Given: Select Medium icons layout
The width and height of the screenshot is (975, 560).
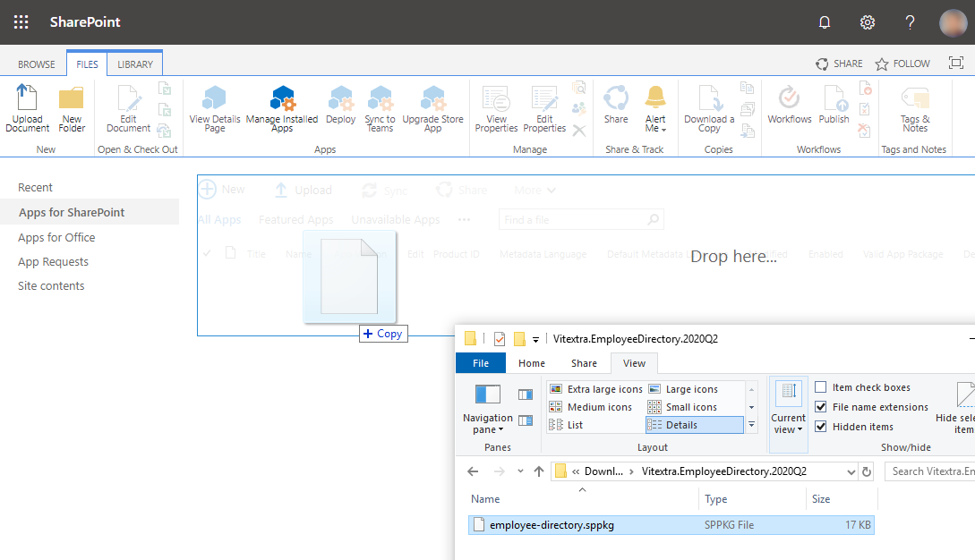Looking at the screenshot, I should point(591,407).
